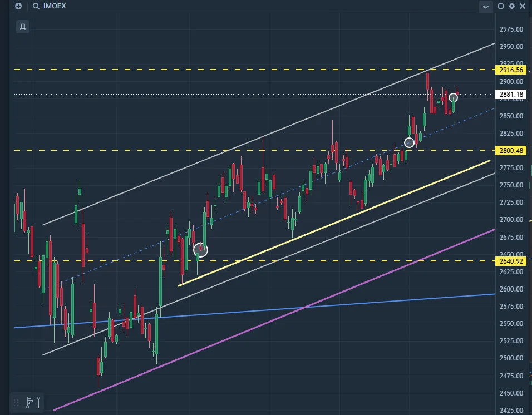Click the 2640.92 yellow price level label
The width and height of the screenshot is (532, 415).
coord(511,261)
